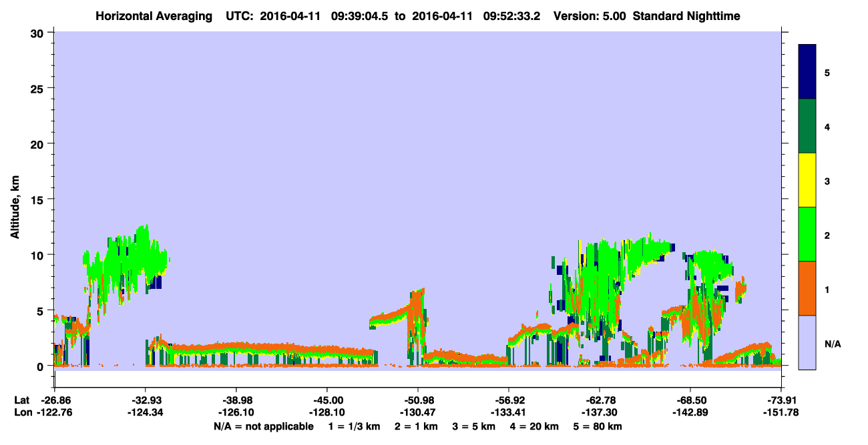Image resolution: width=868 pixels, height=445 pixels.
Task: Click legend text 'N/A = not applicable'
Action: 264,426
